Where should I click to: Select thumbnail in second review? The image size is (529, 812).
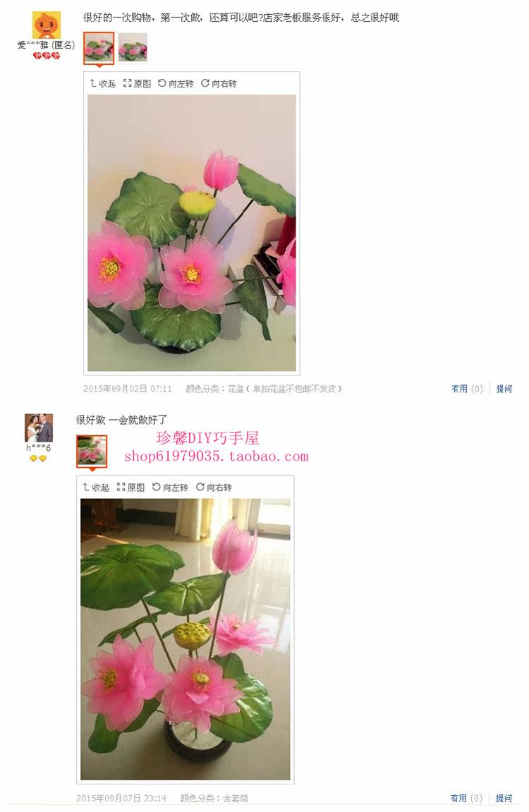coord(92,451)
